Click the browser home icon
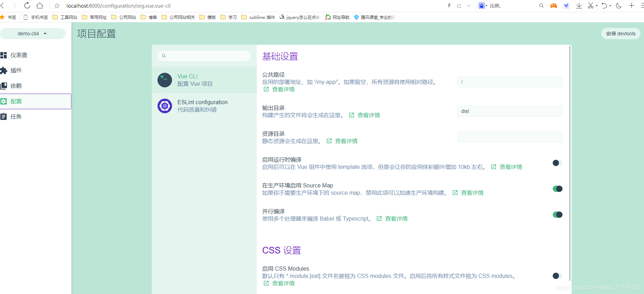The height and width of the screenshot is (294, 644). click(x=40, y=6)
